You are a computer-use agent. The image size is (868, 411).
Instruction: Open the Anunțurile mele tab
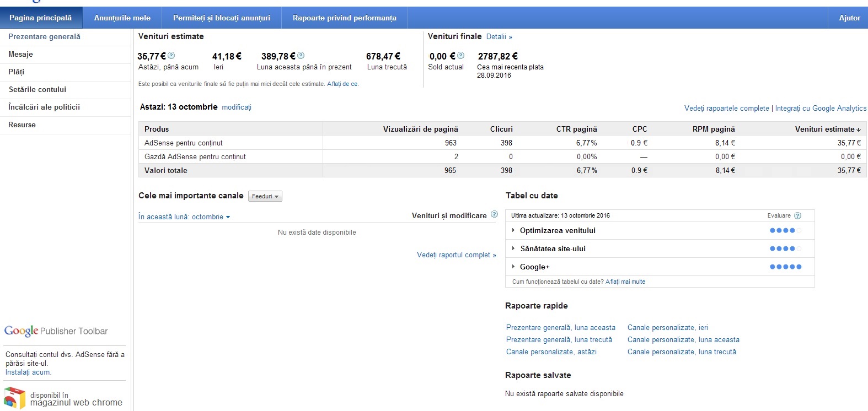[122, 18]
